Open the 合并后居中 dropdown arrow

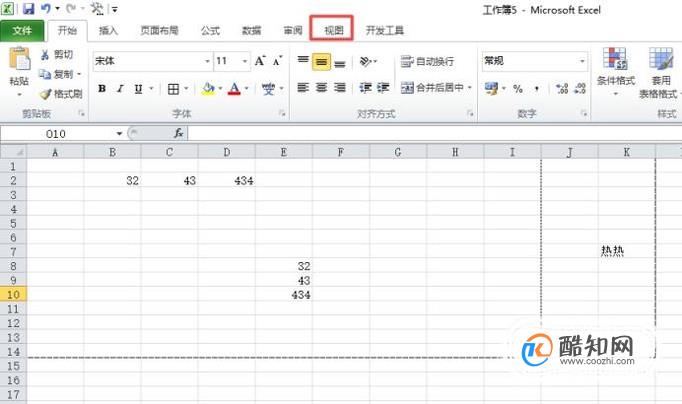pyautogui.click(x=470, y=87)
